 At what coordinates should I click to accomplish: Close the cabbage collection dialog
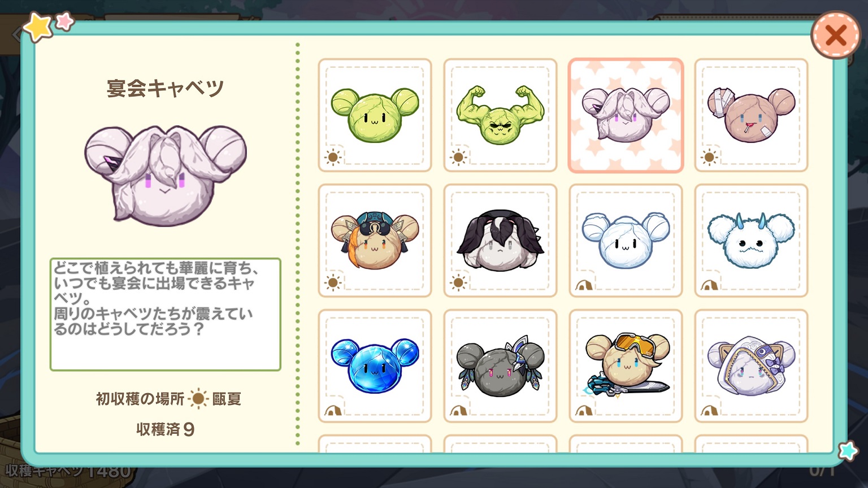pyautogui.click(x=835, y=36)
